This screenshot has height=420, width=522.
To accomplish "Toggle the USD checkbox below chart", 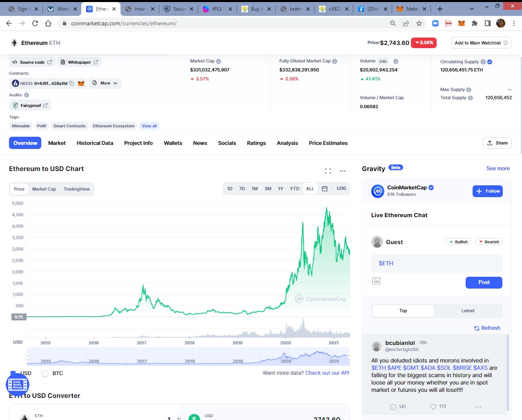I will [x=13, y=373].
